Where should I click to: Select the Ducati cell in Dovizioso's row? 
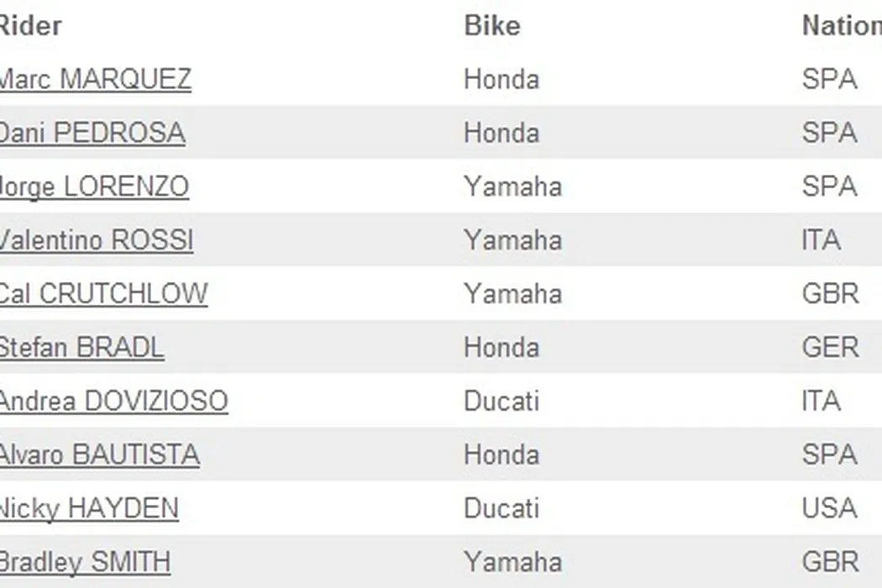[501, 402]
